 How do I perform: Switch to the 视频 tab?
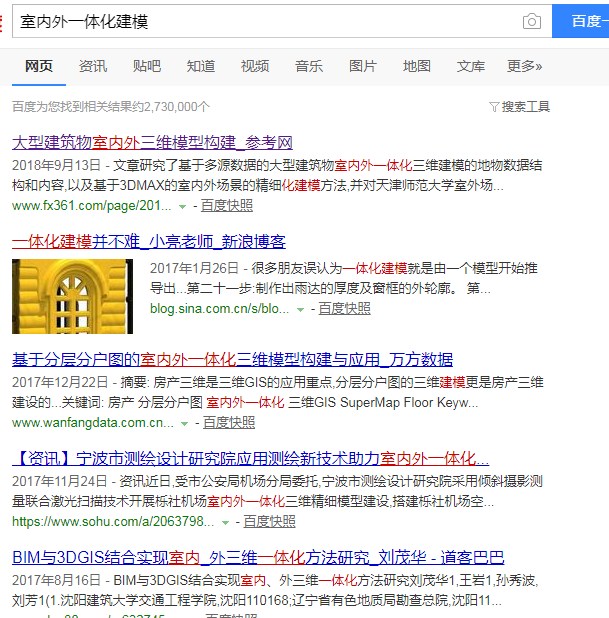pyautogui.click(x=255, y=66)
